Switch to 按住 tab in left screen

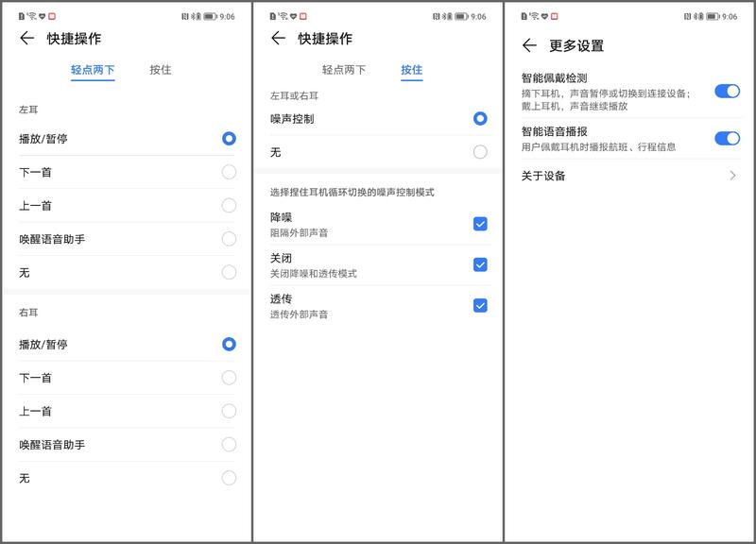[160, 70]
